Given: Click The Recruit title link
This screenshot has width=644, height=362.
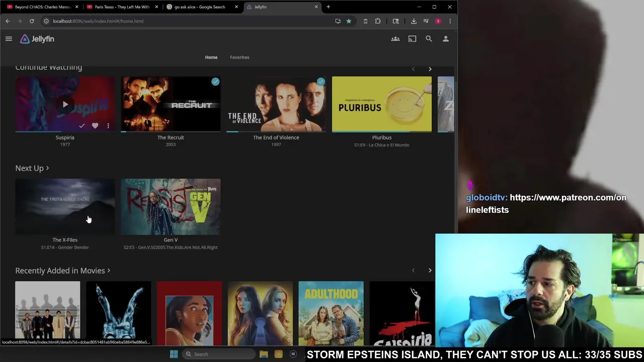Looking at the screenshot, I should click(x=171, y=137).
